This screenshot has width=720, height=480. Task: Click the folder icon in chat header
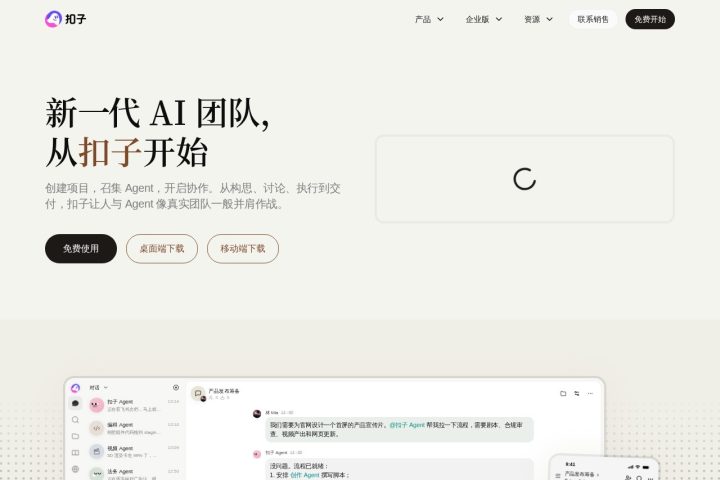563,393
